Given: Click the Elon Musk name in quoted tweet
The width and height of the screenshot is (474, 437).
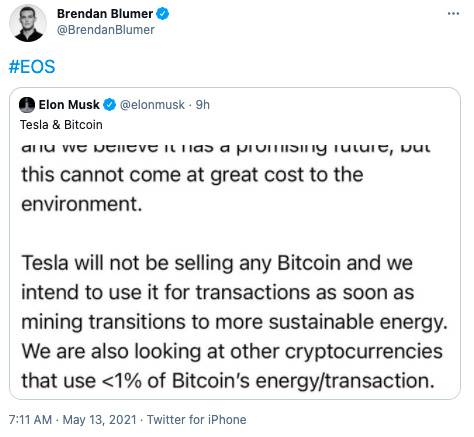Looking at the screenshot, I should 69,105.
